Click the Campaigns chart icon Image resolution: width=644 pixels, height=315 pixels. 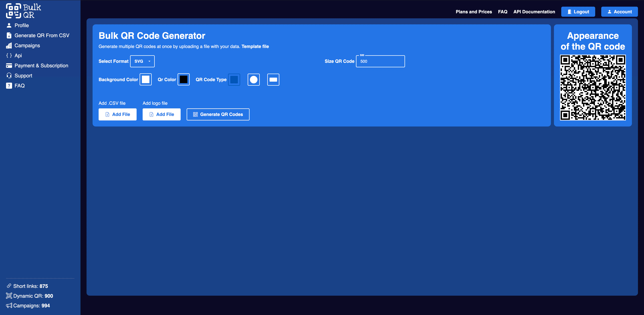click(x=9, y=45)
